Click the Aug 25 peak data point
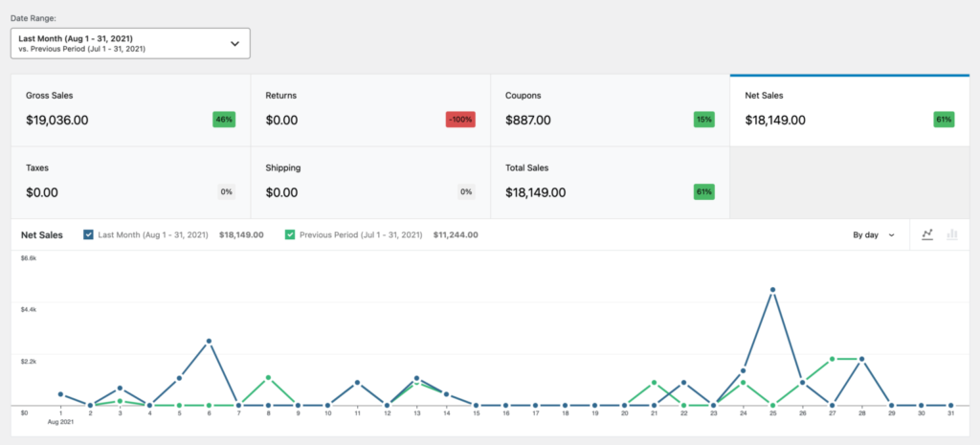 (772, 289)
